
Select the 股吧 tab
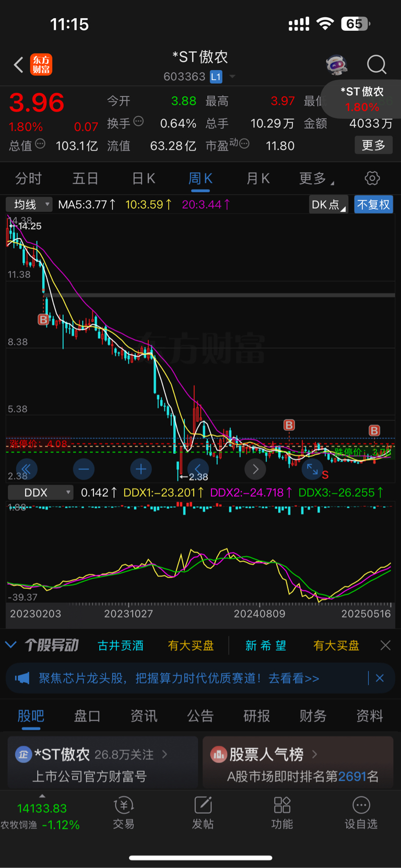pyautogui.click(x=31, y=715)
